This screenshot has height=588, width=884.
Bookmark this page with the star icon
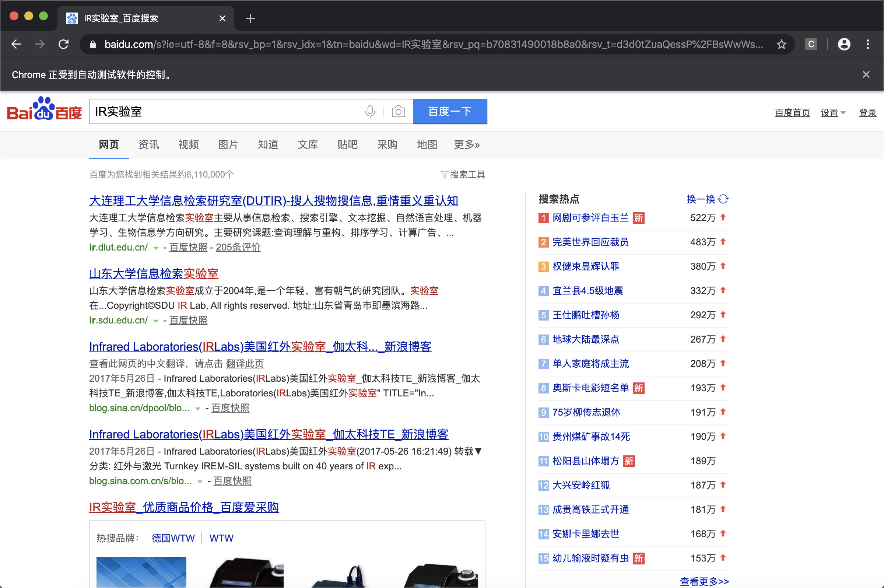point(781,45)
